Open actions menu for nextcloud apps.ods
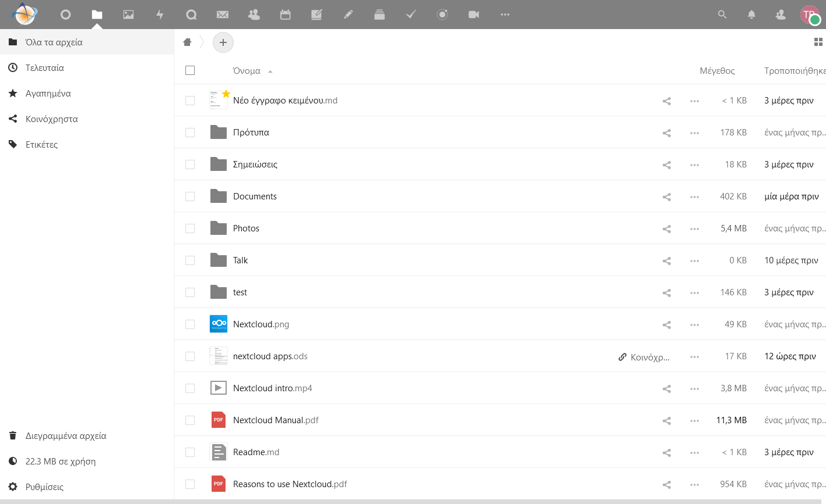826x504 pixels. tap(695, 357)
